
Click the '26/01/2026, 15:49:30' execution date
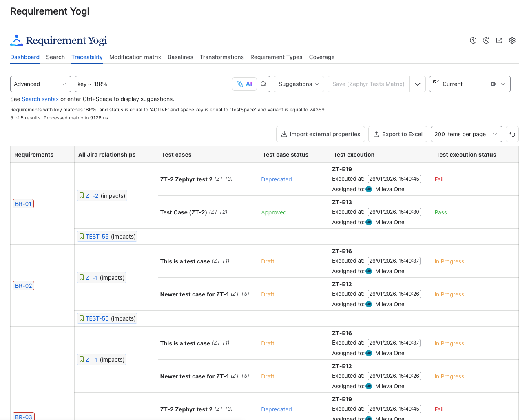pos(394,212)
